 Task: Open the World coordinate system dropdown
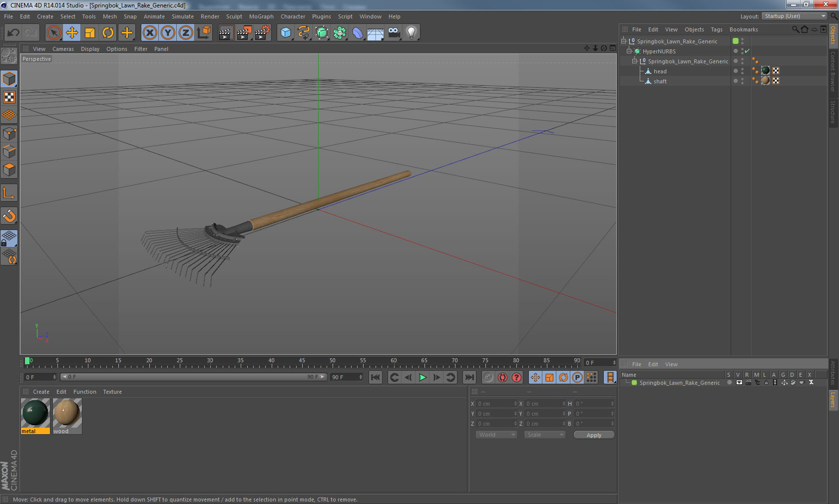[x=496, y=435]
